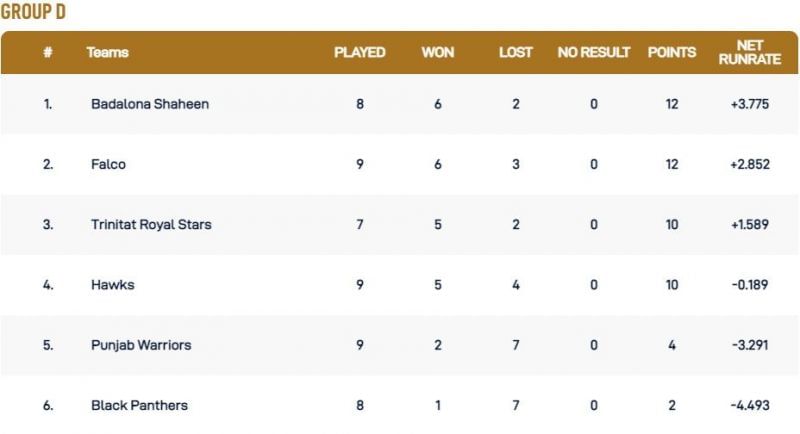Screen dimensions: 800x434
Task: Click the Teams column header
Action: pos(108,52)
